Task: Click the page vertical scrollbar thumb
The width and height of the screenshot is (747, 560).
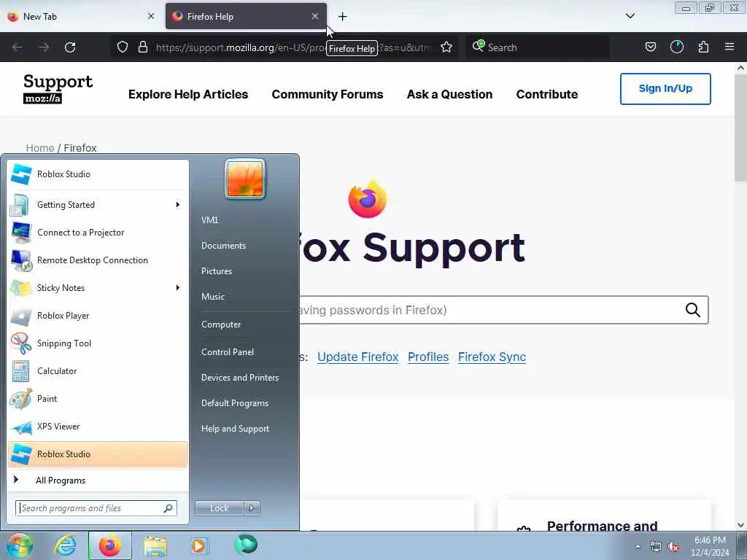Action: (x=740, y=128)
